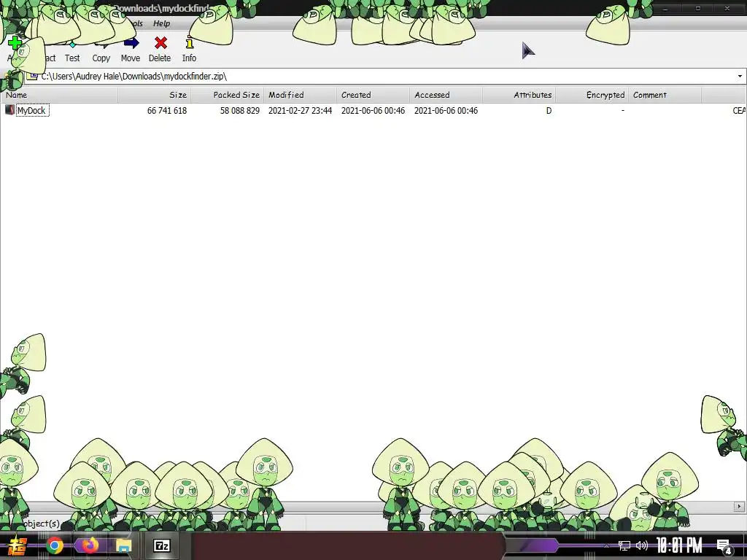Viewport: 747px width, 560px height.
Task: Sort by the Modified column header
Action: click(x=300, y=95)
